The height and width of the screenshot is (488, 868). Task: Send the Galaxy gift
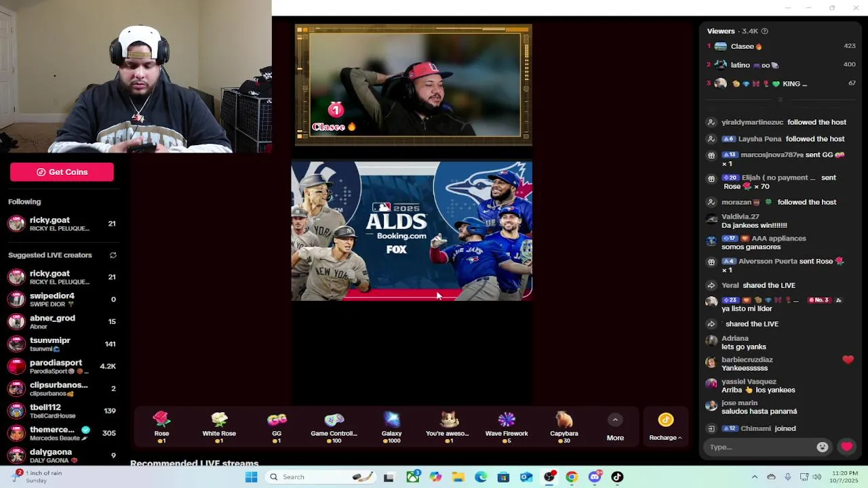click(x=391, y=428)
